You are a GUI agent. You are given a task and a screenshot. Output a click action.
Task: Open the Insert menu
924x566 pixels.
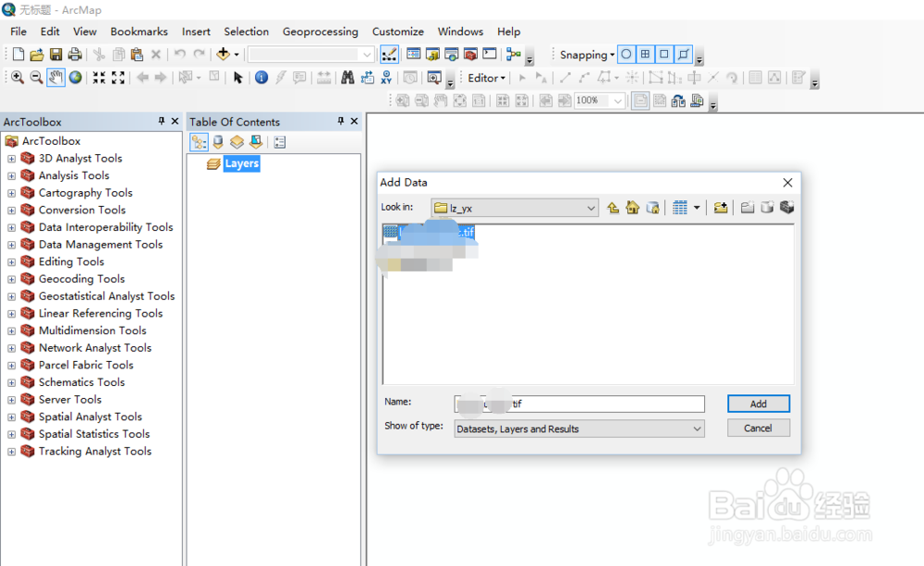click(x=196, y=31)
